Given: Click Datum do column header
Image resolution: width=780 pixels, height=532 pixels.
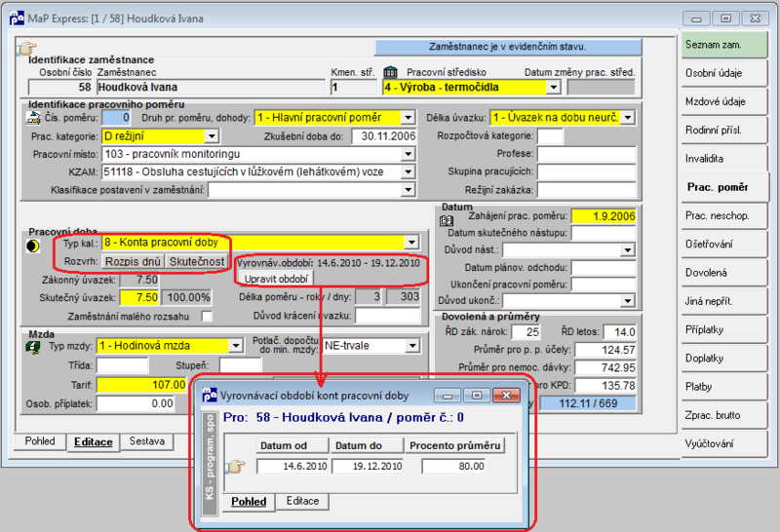Looking at the screenshot, I should pos(368,445).
